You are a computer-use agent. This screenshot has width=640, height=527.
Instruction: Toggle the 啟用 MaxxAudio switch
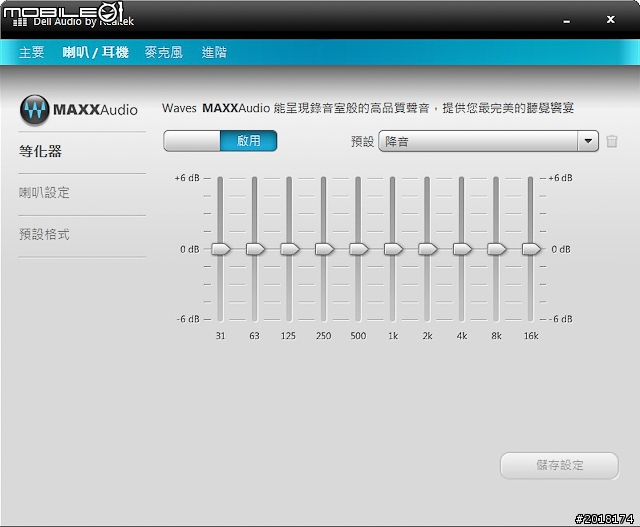(x=220, y=141)
